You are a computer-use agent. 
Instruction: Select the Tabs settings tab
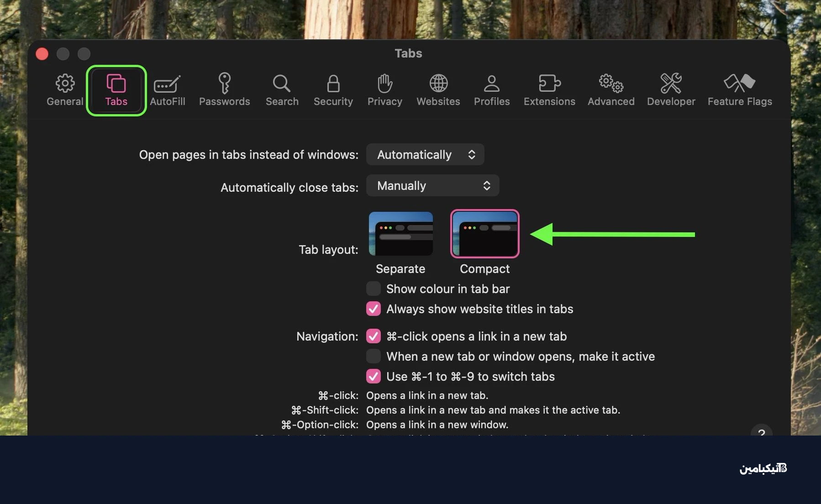click(116, 90)
